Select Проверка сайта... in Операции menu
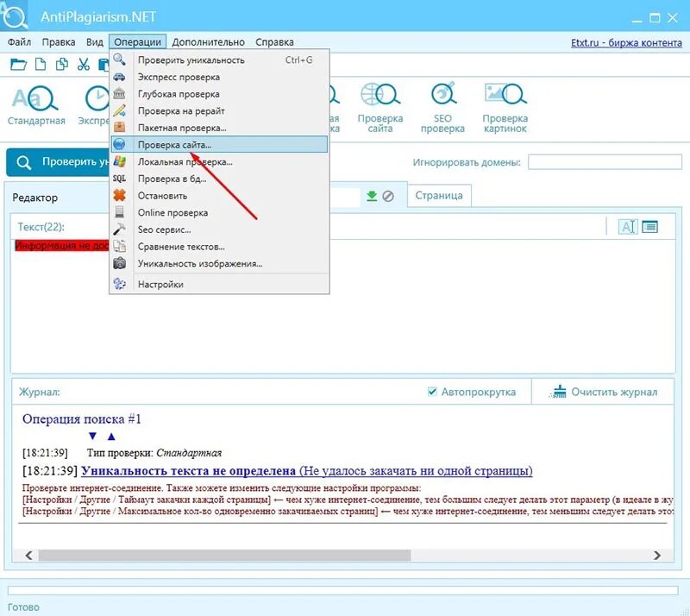This screenshot has width=690, height=616. 219,144
